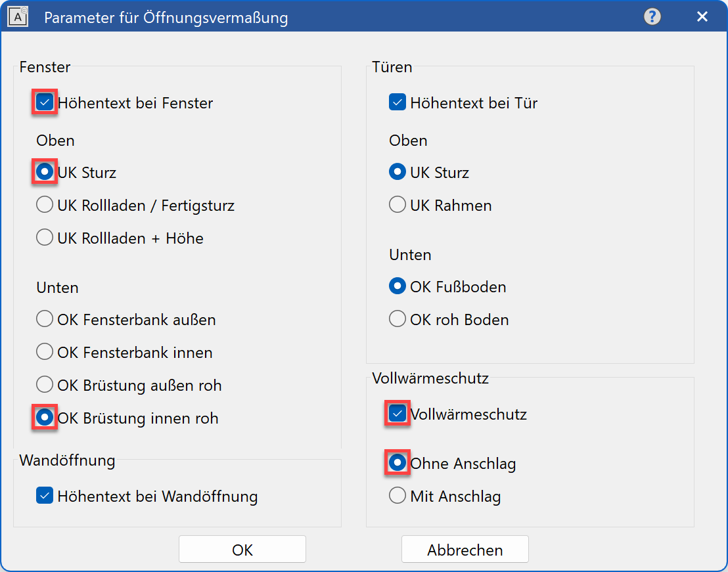Screen dimensions: 728x572
Task: Uncheck the Vollwärmeschutz checkbox
Action: click(398, 414)
